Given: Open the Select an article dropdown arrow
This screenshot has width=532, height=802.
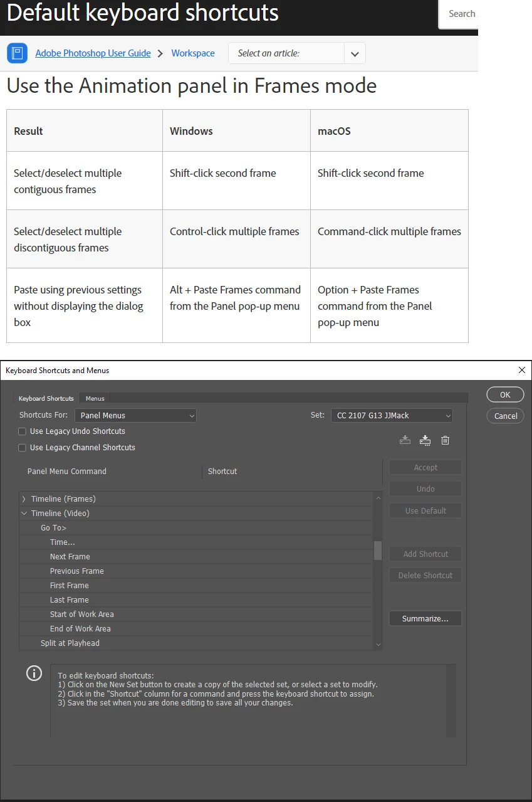Looking at the screenshot, I should pyautogui.click(x=355, y=53).
